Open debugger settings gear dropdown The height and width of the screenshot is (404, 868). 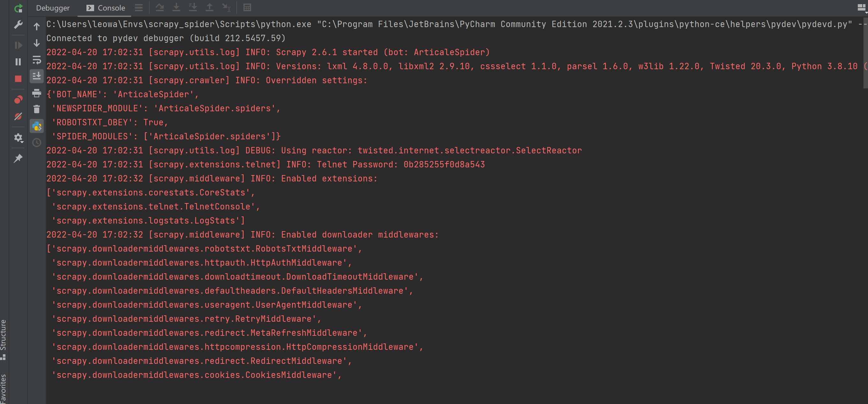coord(18,138)
